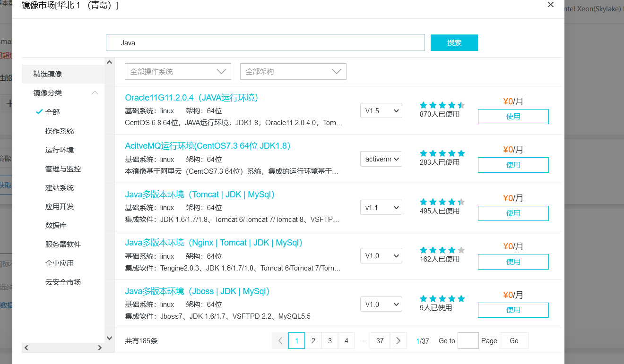Click horizontal scrollbar right arrow
Screen dimensions: 624x364
click(100, 348)
